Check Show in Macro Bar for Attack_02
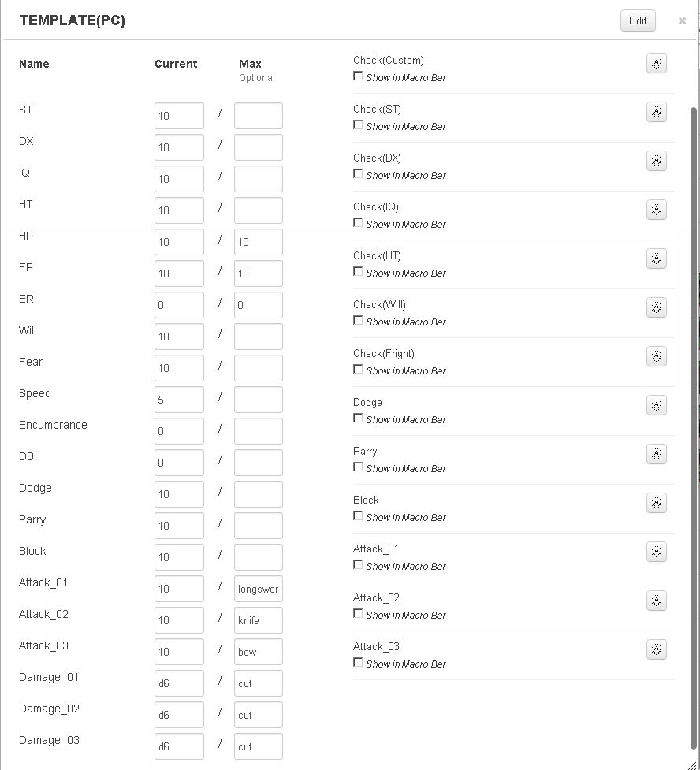Image resolution: width=700 pixels, height=770 pixels. [x=359, y=614]
